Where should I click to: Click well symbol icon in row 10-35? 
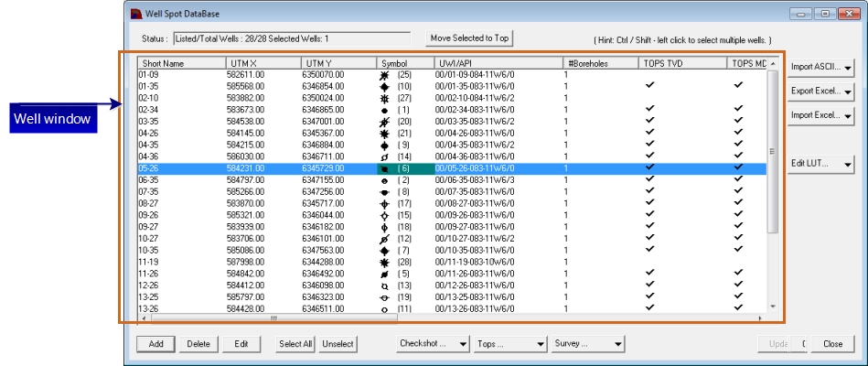point(383,250)
